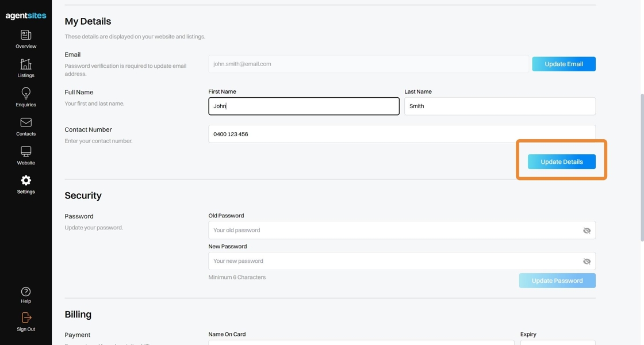Click into the Last Name field

(x=500, y=106)
